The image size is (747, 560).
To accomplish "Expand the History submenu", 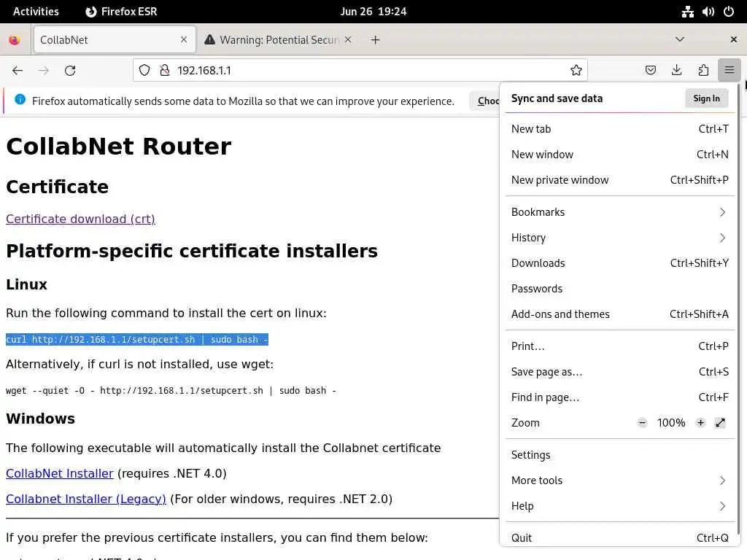I will (619, 238).
